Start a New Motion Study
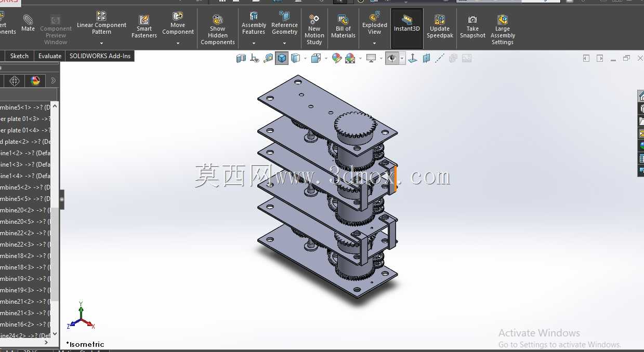The width and height of the screenshot is (644, 352). [314, 29]
